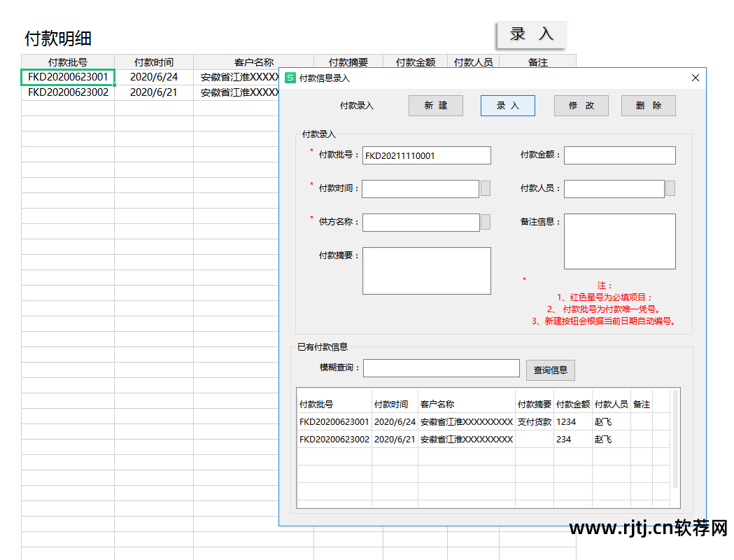The width and height of the screenshot is (734, 560).
Task: Click spreadsheet header 付款人员
Action: click(473, 62)
